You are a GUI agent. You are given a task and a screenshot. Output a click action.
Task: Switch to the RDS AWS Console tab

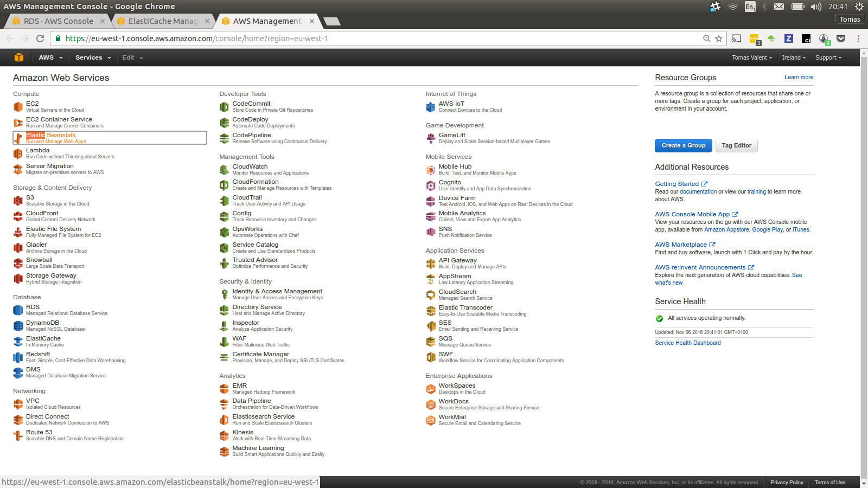tap(58, 21)
